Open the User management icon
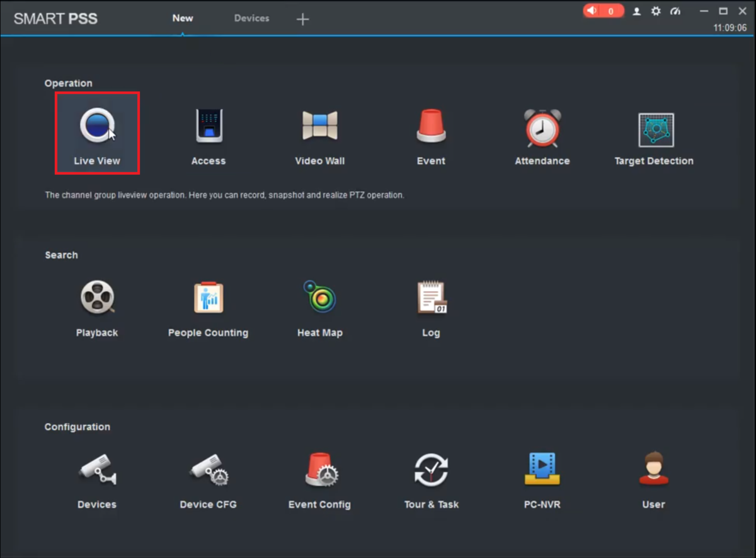The height and width of the screenshot is (558, 756). [x=653, y=468]
